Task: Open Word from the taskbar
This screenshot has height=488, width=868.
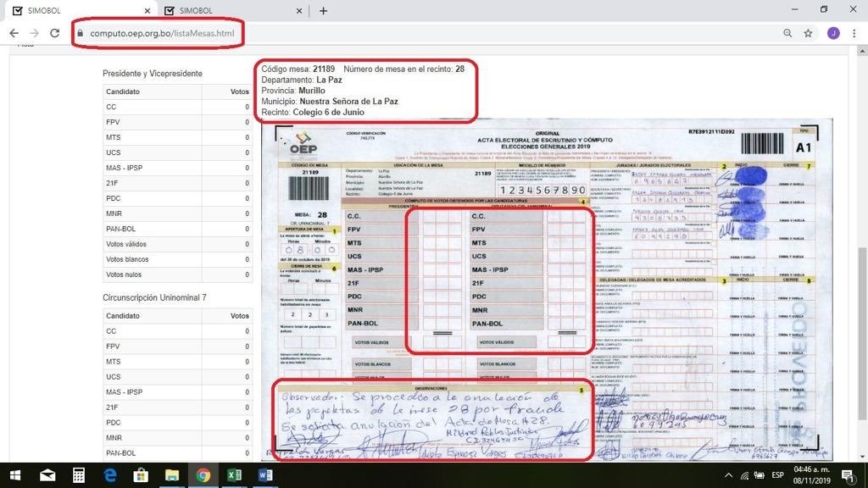Action: tap(265, 475)
